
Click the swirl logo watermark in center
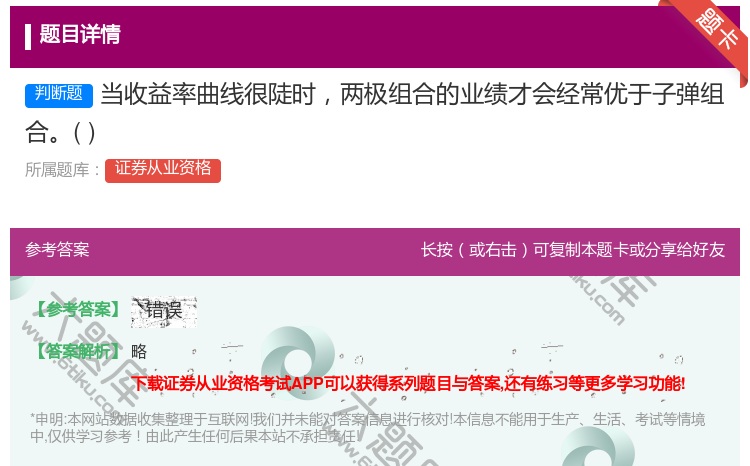tap(298, 361)
